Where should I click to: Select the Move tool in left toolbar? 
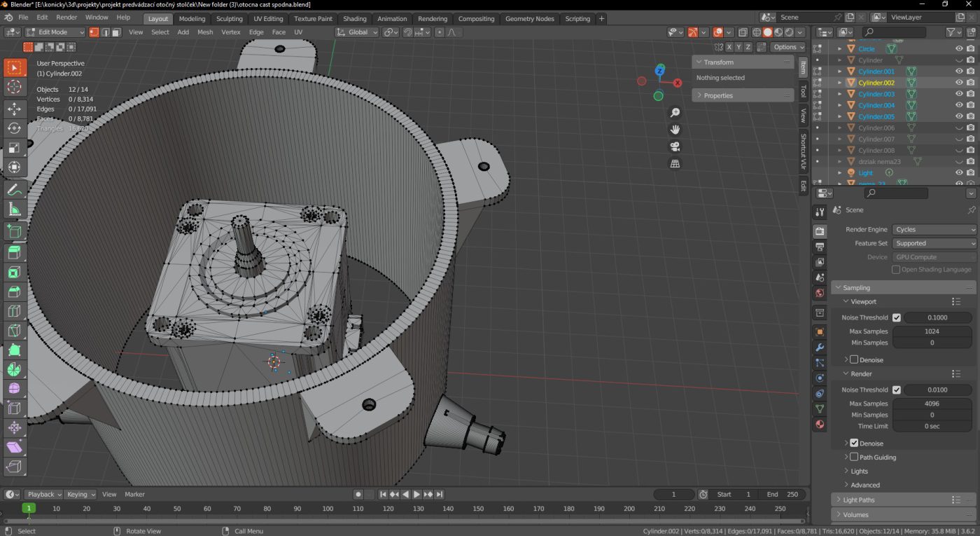[14, 109]
